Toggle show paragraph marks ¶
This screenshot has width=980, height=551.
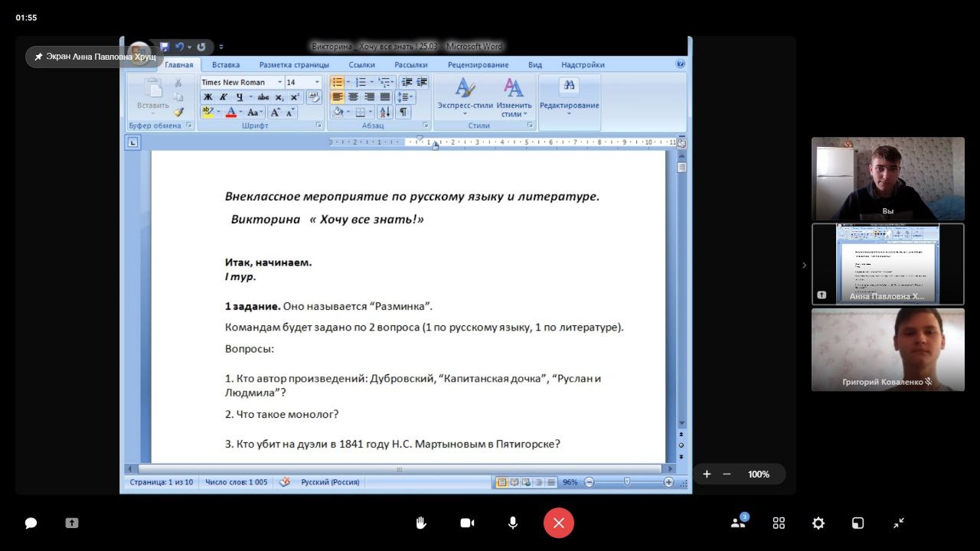tap(402, 112)
